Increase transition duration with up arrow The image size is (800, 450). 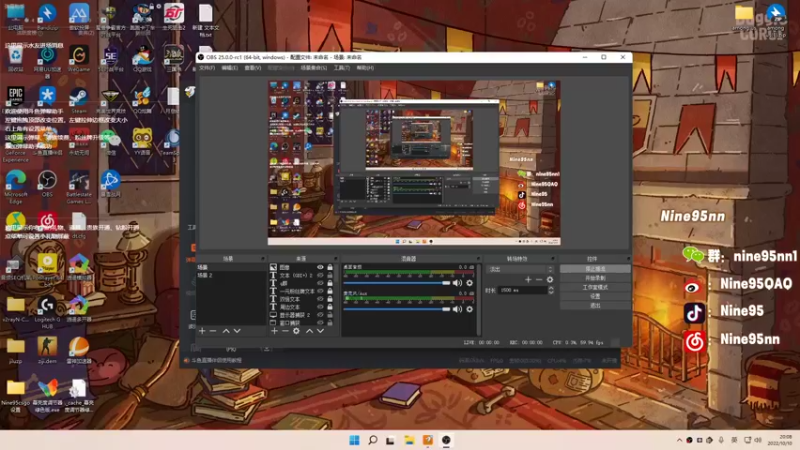[551, 288]
